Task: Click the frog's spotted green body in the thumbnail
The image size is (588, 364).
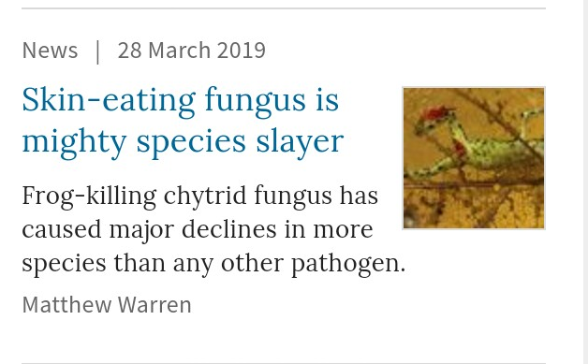Action: [x=497, y=152]
